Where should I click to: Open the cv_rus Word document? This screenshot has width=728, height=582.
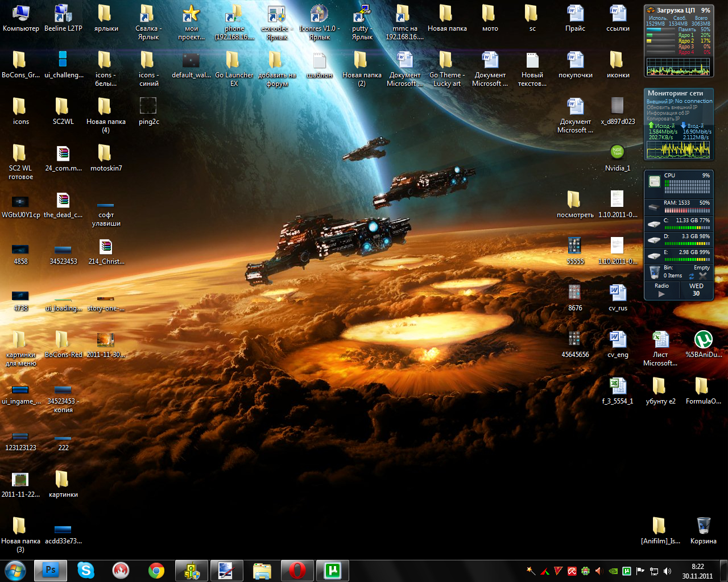[617, 298]
